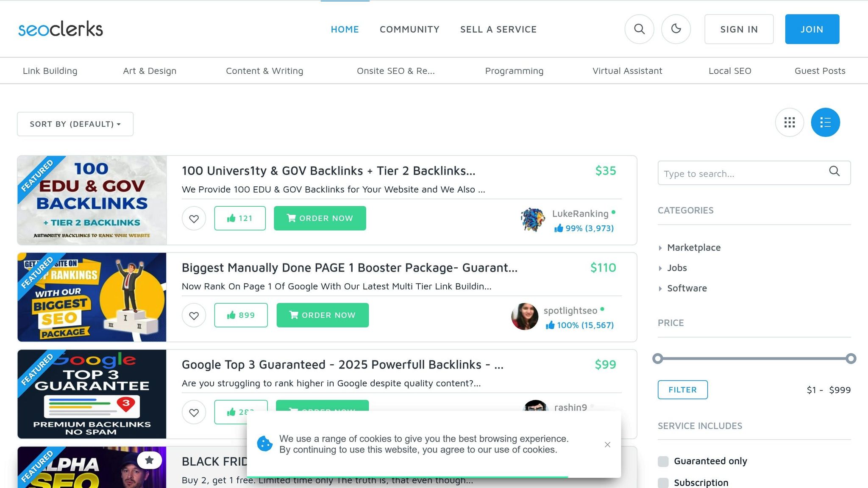Open the SORT BY dropdown

pyautogui.click(x=75, y=124)
